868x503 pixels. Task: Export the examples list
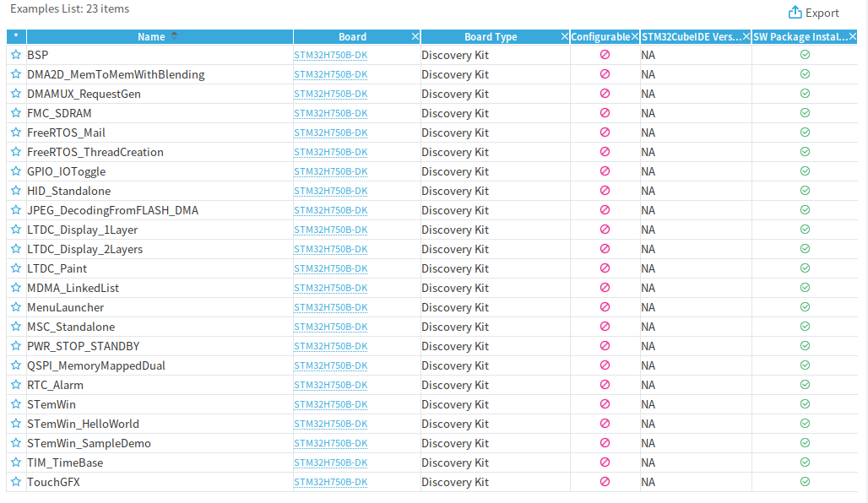coord(814,13)
